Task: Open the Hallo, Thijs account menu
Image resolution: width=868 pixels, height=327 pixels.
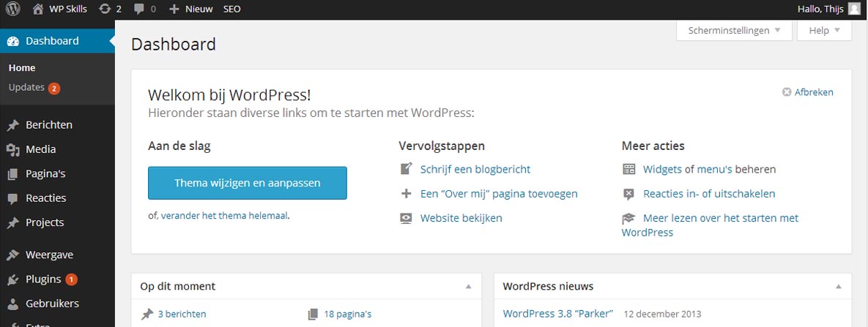Action: tap(821, 9)
